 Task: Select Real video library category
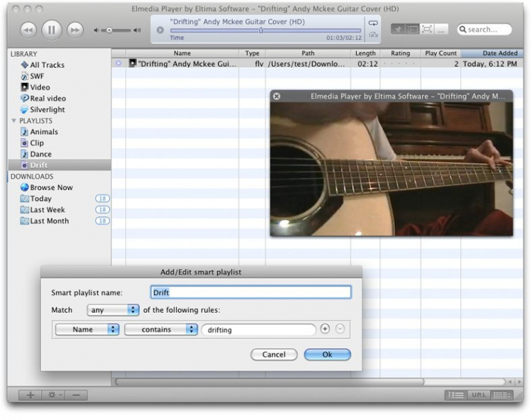[48, 99]
